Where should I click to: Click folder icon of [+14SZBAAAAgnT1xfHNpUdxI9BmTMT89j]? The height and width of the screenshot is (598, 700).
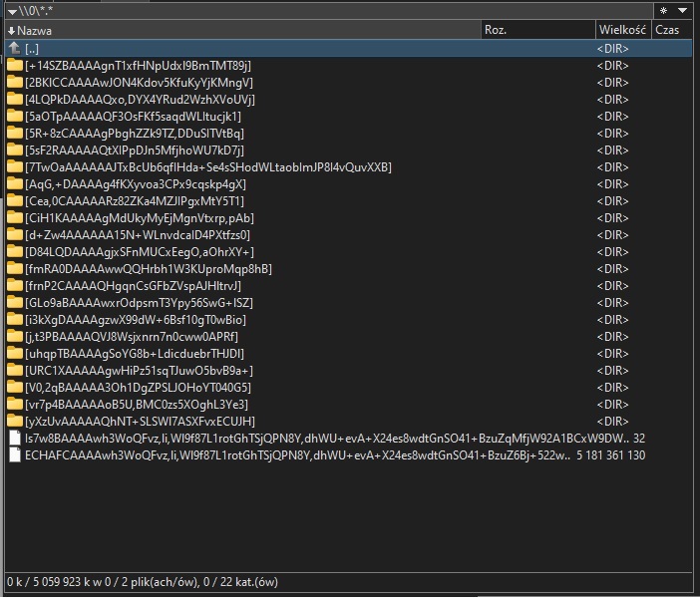14,66
